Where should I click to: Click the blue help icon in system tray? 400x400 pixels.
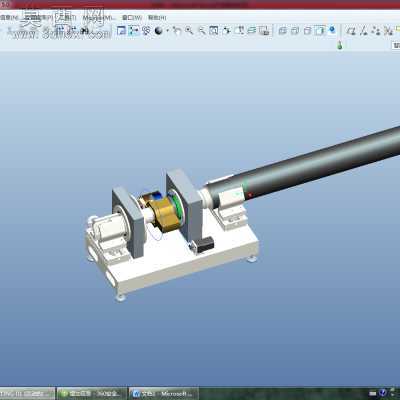coord(383,393)
